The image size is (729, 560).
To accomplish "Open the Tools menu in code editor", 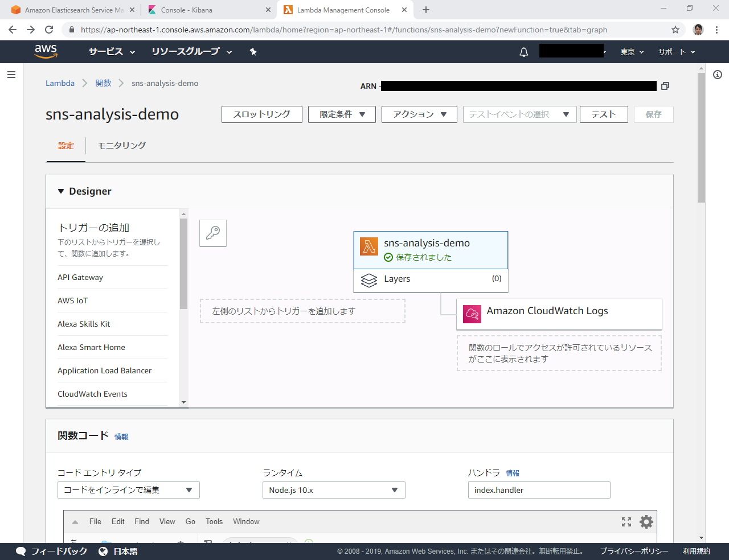I will pyautogui.click(x=214, y=522).
